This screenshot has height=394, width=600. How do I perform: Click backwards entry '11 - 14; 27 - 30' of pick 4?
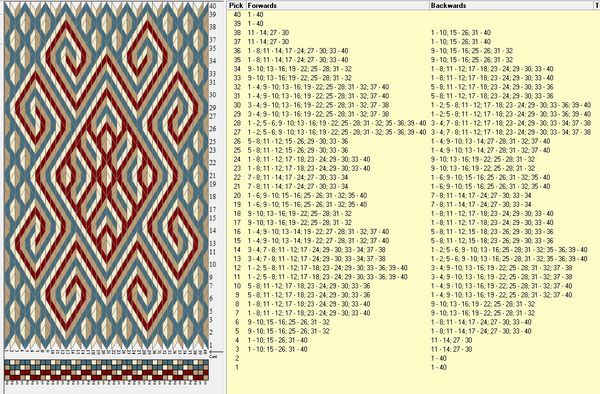(452, 340)
